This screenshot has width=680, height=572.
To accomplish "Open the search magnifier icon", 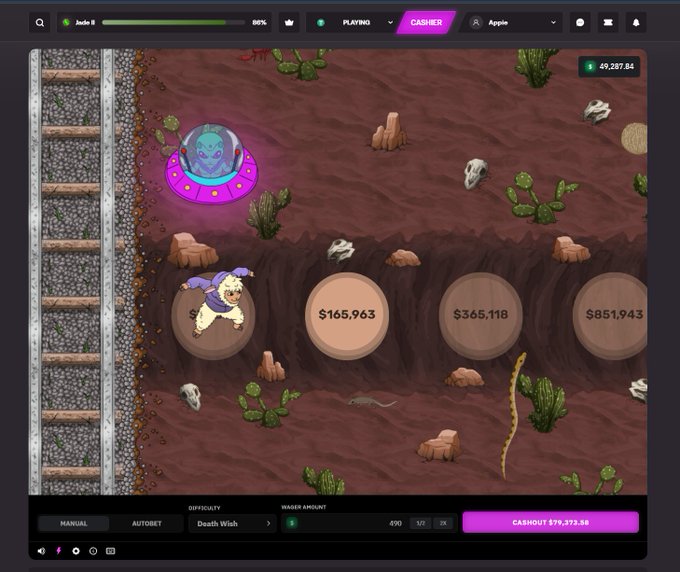I will tap(39, 23).
